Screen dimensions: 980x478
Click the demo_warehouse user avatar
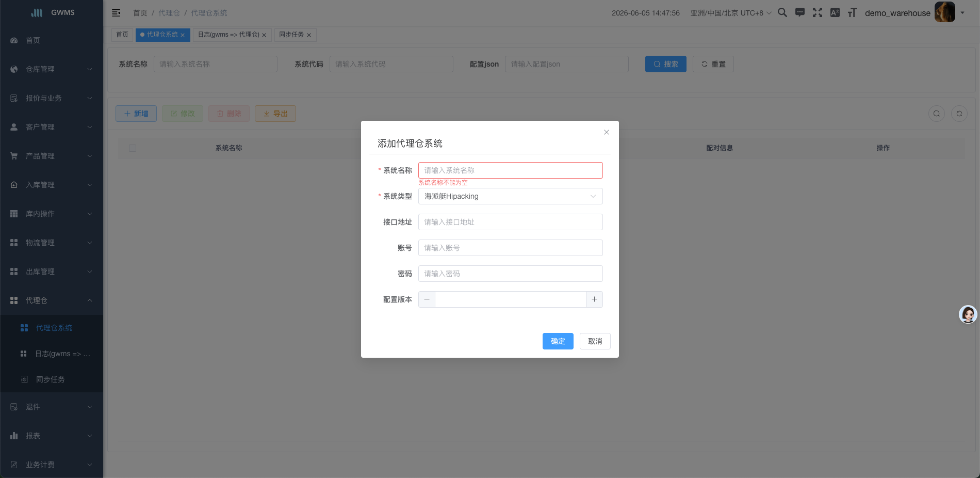pyautogui.click(x=945, y=12)
